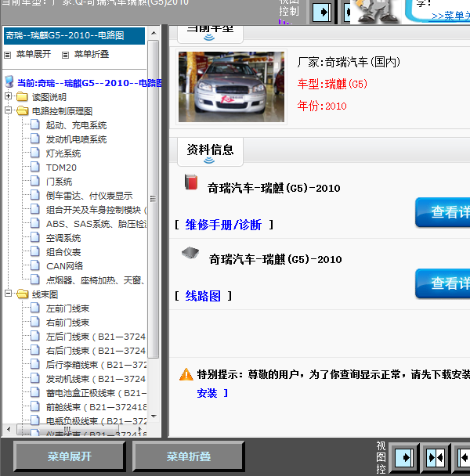Open 电瓶负极线束 harness entry

(x=96, y=421)
